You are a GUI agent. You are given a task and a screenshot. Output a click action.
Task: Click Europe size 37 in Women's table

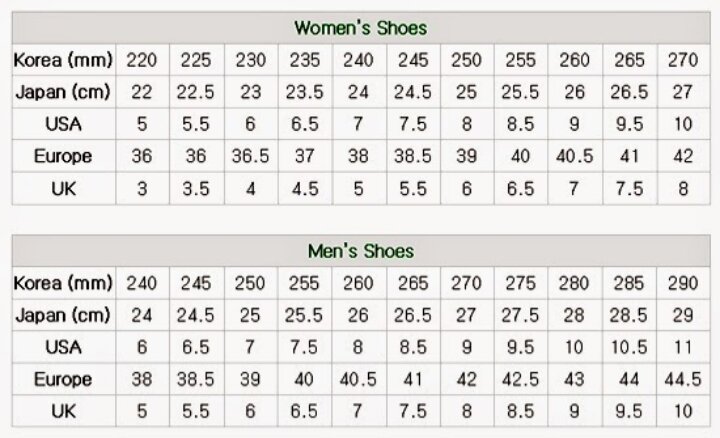pos(304,155)
